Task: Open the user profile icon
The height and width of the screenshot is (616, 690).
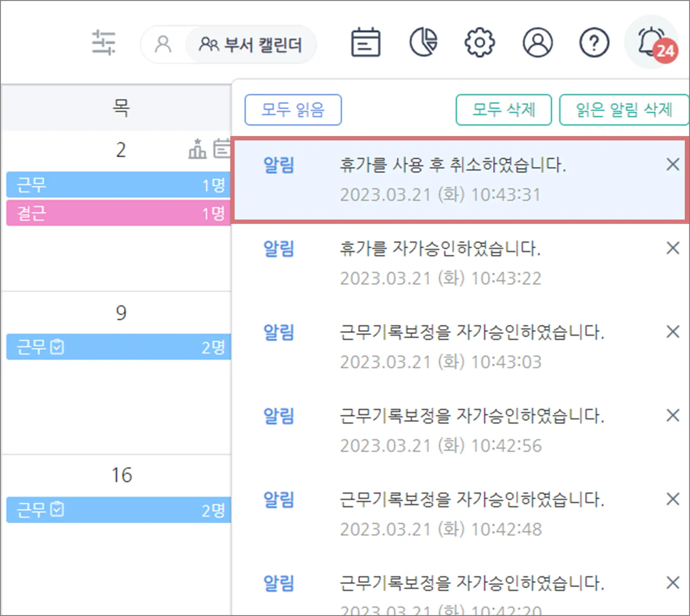Action: [x=537, y=43]
